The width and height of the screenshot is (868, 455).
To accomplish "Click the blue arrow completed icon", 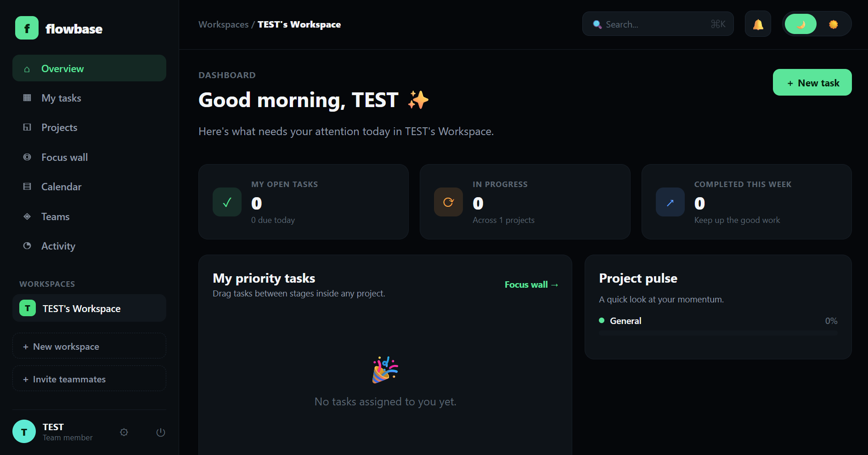I will tap(670, 202).
